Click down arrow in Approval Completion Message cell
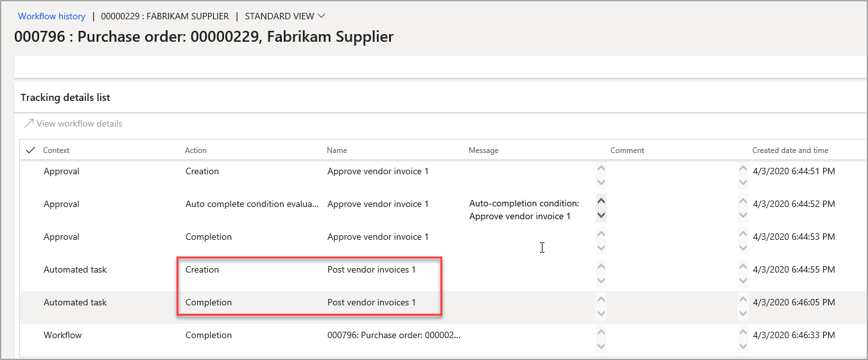The width and height of the screenshot is (868, 360). 602,248
